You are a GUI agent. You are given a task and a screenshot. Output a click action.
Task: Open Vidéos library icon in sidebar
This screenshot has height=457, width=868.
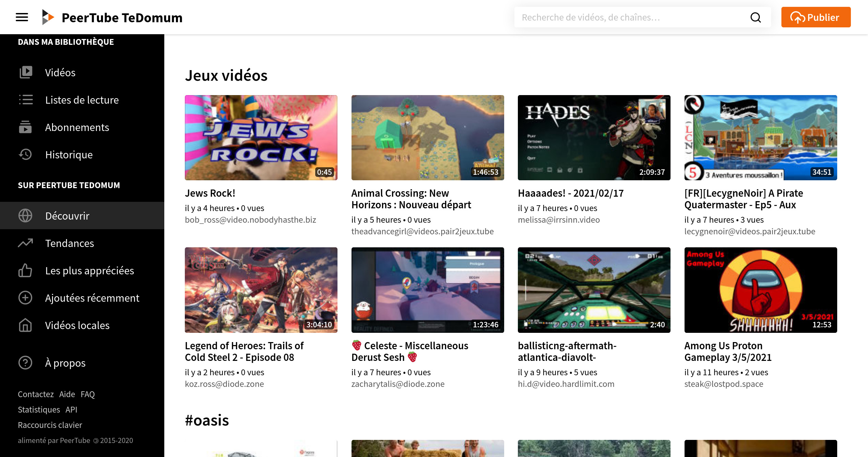(x=26, y=72)
